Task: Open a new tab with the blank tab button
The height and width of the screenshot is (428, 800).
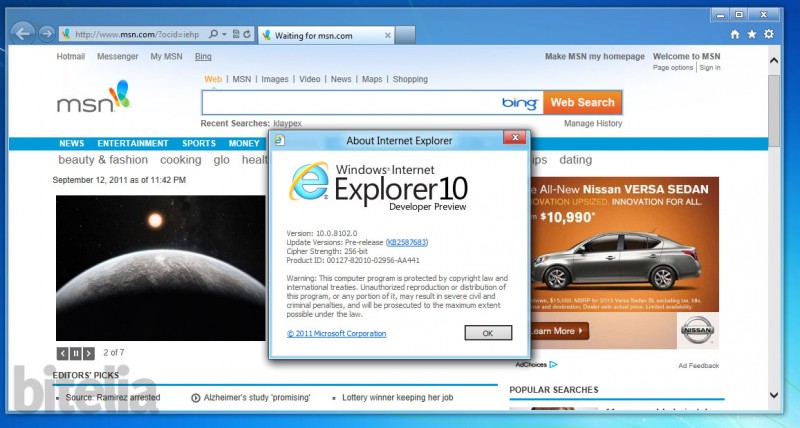Action: pos(405,35)
